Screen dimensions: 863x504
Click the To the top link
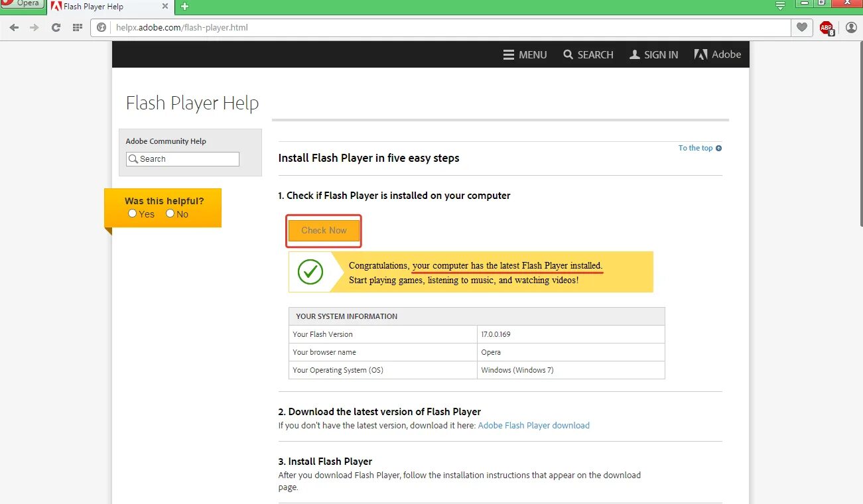tap(700, 148)
